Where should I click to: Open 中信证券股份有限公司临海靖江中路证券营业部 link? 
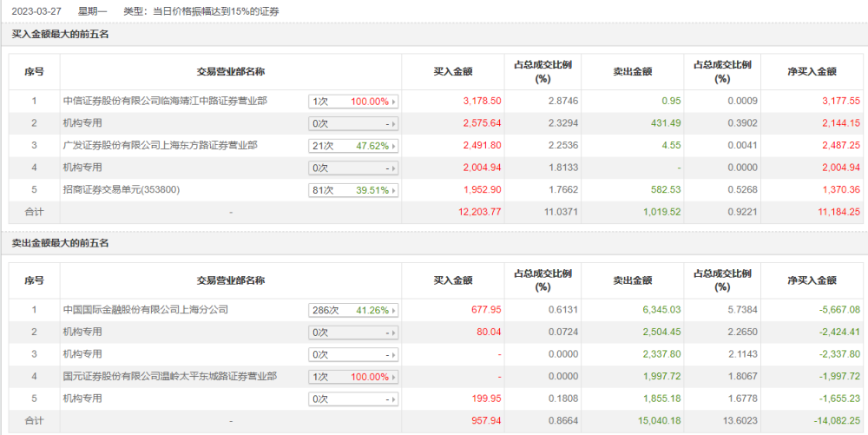165,102
